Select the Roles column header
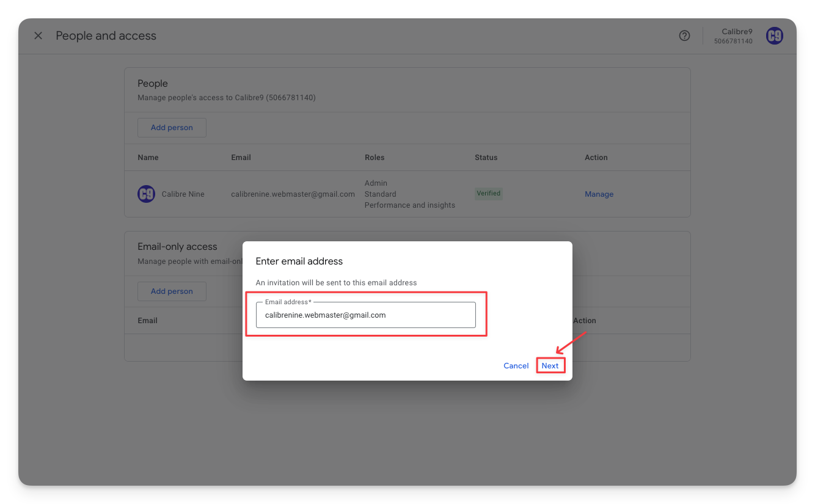The height and width of the screenshot is (504, 815). 375,158
